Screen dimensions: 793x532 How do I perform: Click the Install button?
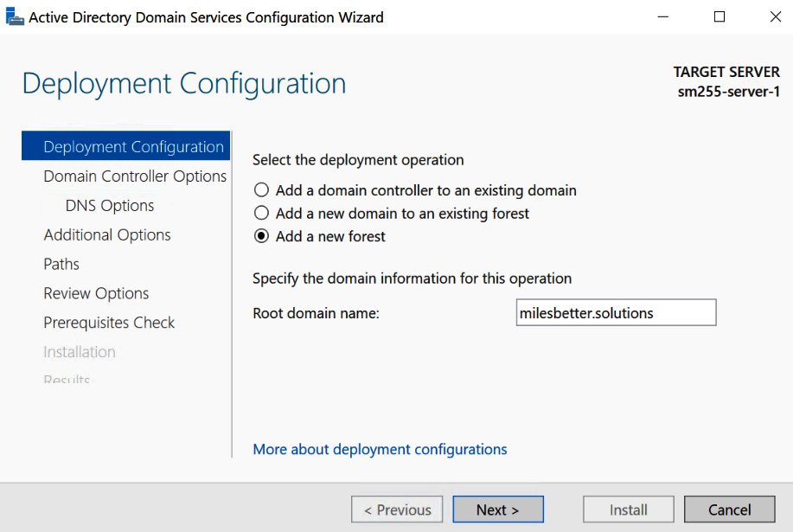(x=629, y=510)
